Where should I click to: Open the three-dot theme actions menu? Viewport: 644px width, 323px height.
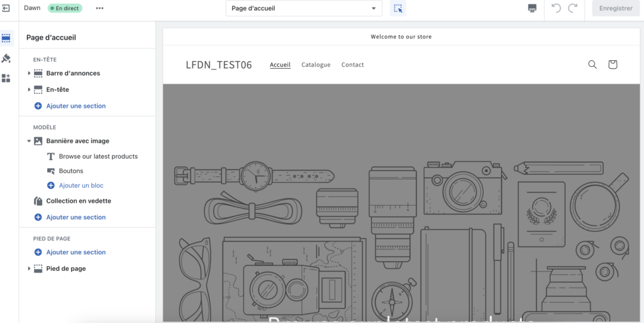pos(99,8)
